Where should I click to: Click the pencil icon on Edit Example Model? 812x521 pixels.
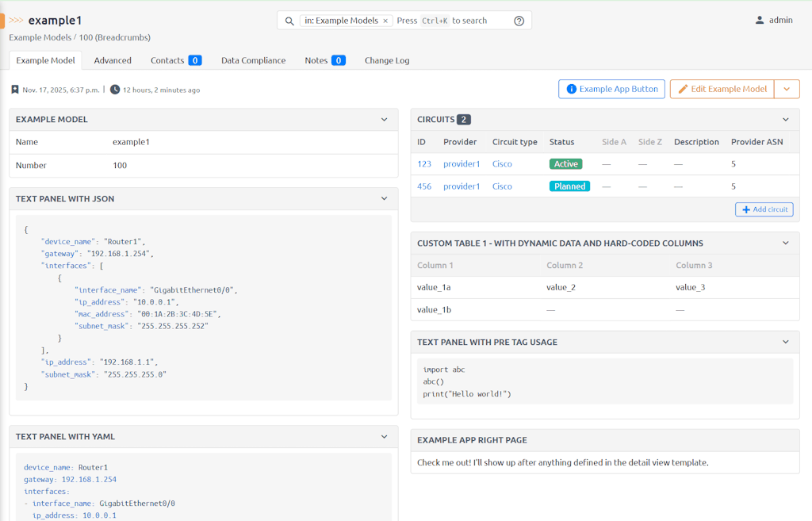point(683,89)
